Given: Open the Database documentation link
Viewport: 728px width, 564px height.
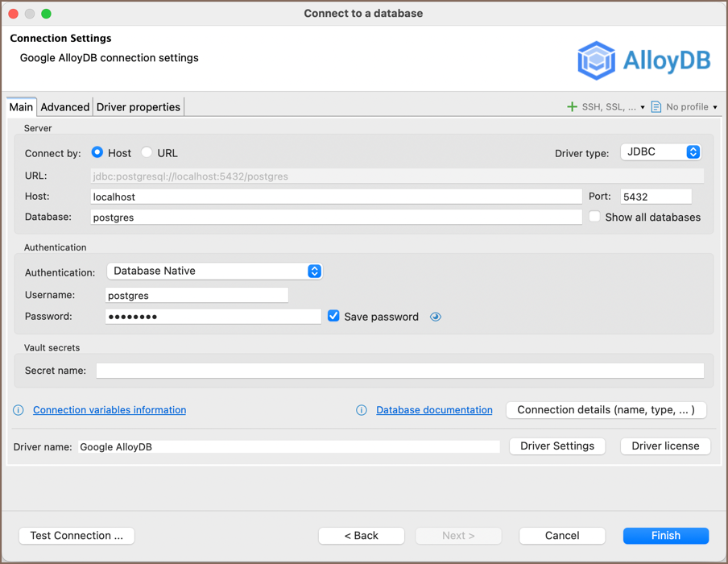Looking at the screenshot, I should pos(434,410).
